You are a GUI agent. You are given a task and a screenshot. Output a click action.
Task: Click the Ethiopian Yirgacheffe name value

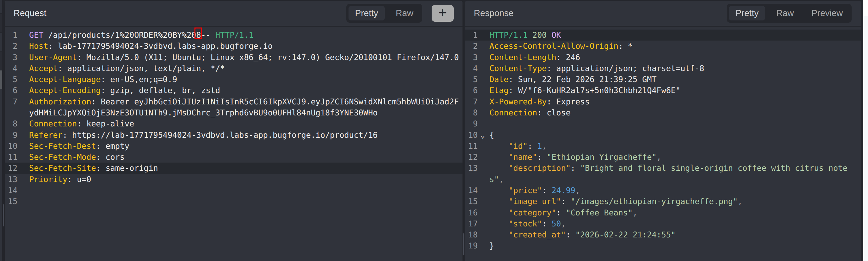tap(601, 157)
